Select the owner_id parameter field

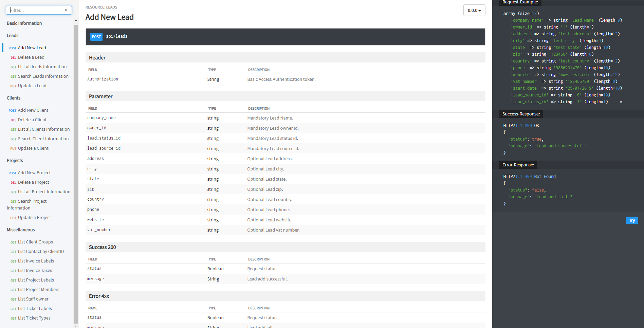97,128
